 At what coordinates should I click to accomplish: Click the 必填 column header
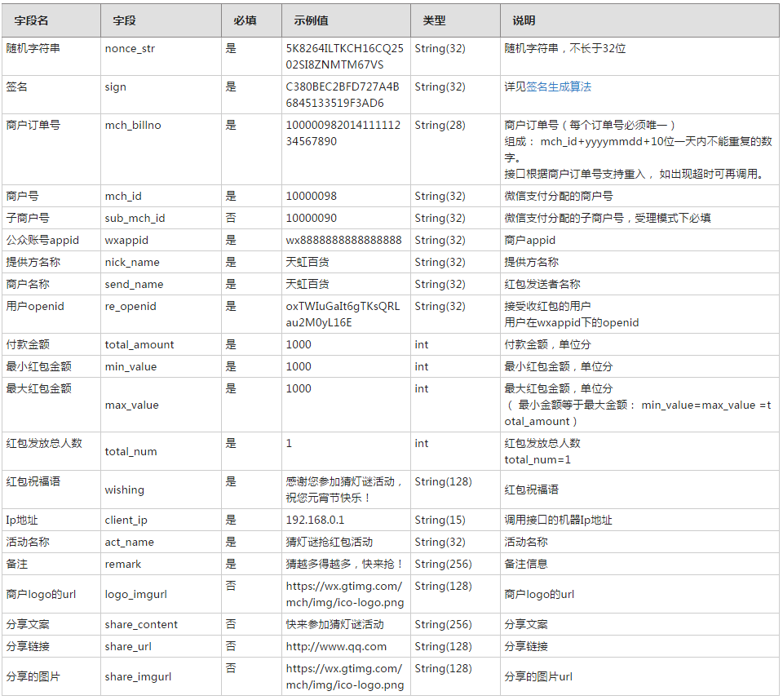click(245, 20)
